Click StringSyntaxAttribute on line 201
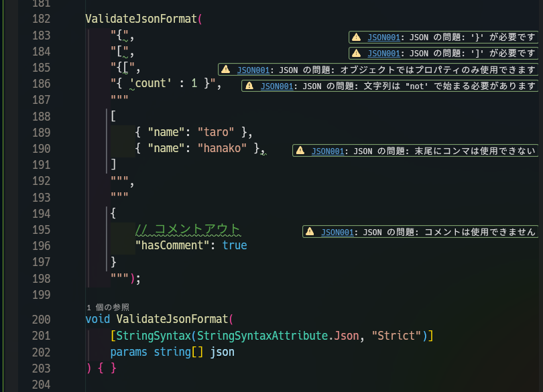Viewport: 543px width, 392px height. [263, 336]
